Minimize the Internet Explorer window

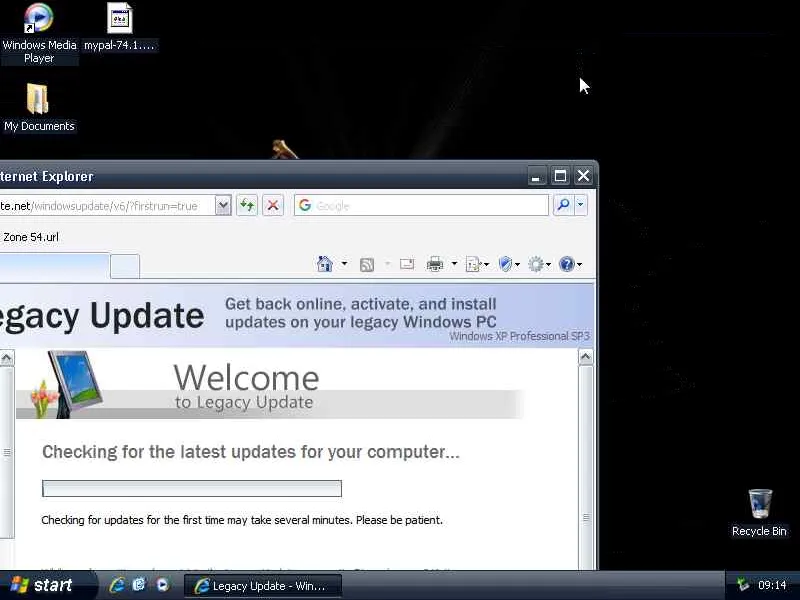click(536, 176)
